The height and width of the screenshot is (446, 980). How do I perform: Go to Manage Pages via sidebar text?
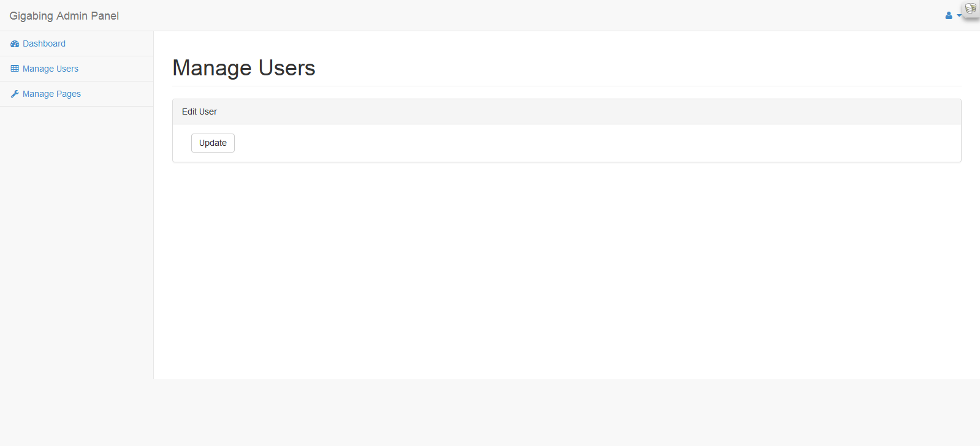[51, 94]
